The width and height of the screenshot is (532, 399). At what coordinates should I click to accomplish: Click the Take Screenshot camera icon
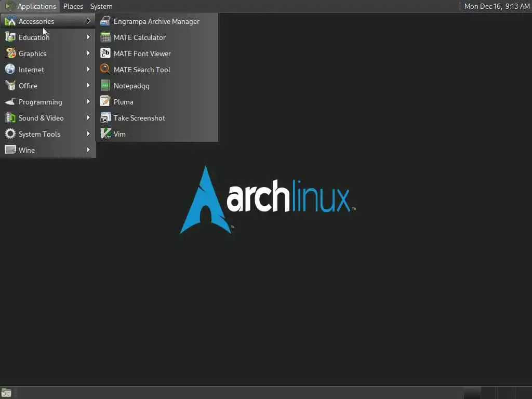105,118
